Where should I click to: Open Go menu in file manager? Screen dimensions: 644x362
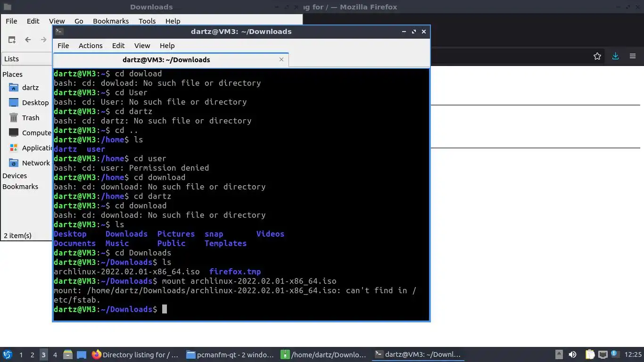(79, 21)
